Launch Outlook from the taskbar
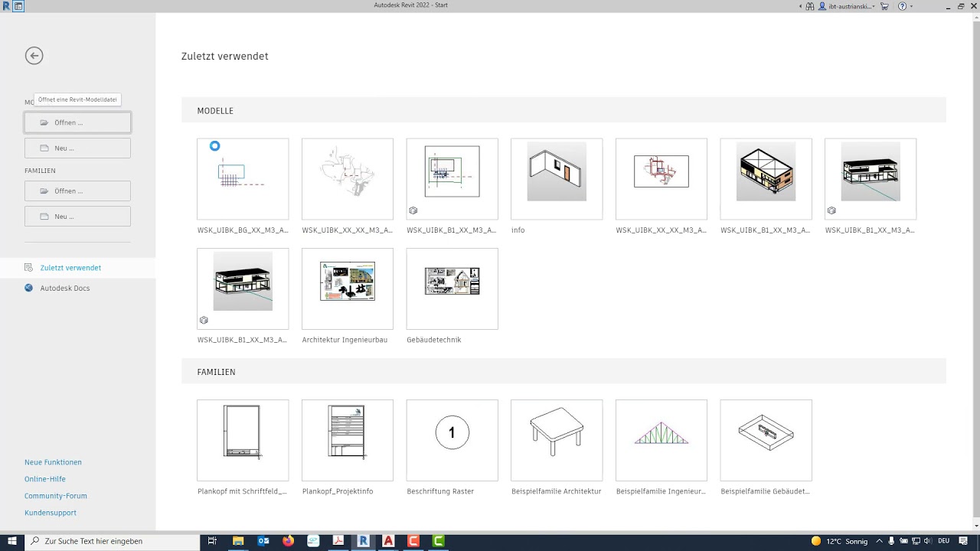Viewport: 980px width, 551px height. [263, 541]
